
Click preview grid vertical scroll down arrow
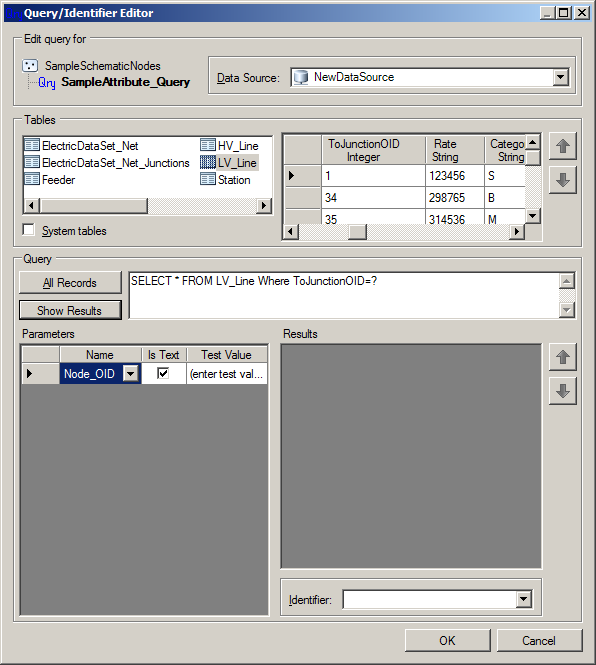pos(533,216)
